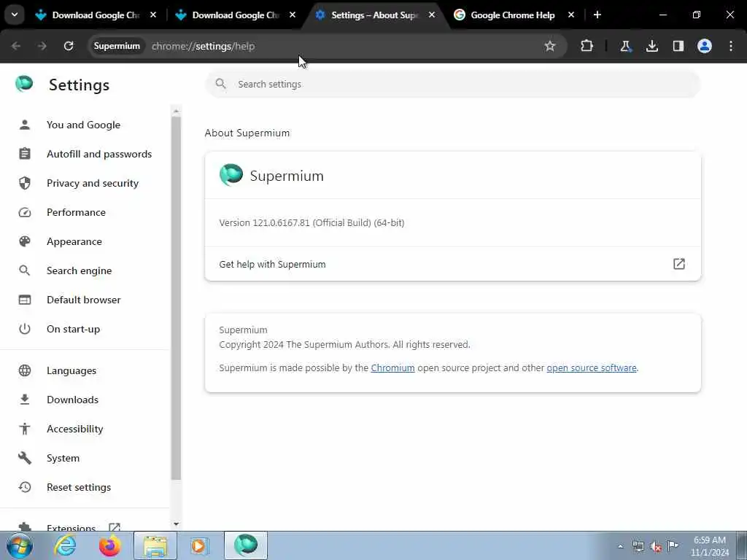Click the Search settings field
The image size is (747, 560).
452,84
